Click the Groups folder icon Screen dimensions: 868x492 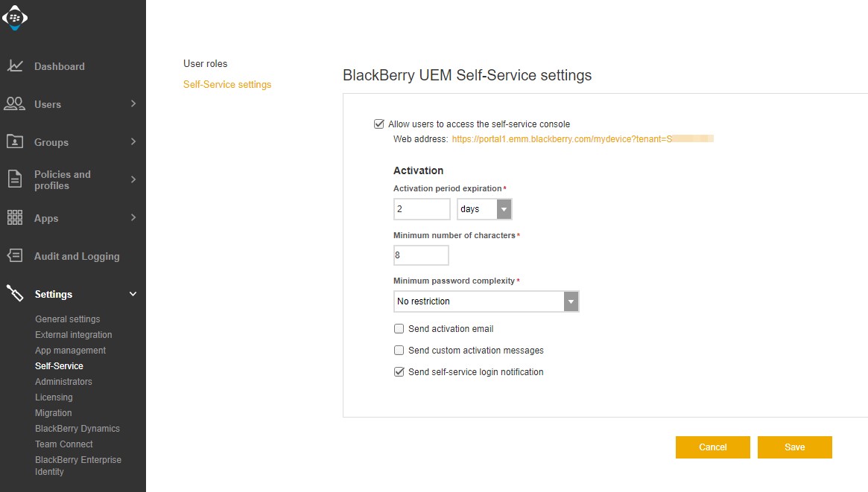(x=15, y=141)
